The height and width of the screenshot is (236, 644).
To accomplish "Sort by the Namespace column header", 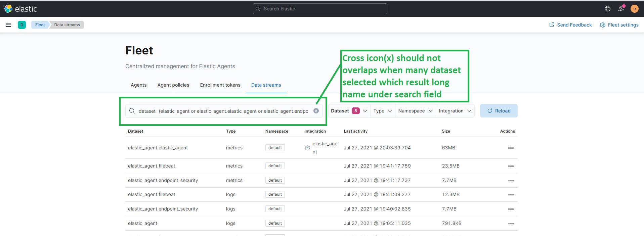I will click(277, 131).
